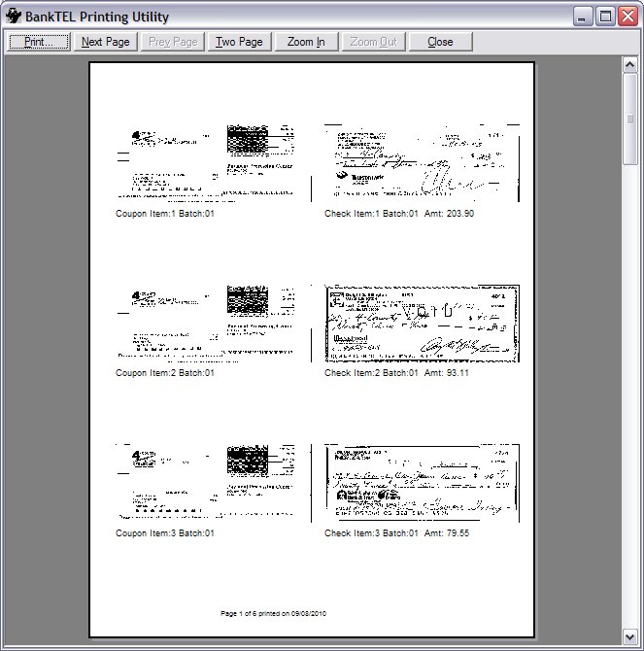Click the Coupon Item 1 scanned image

coord(204,163)
